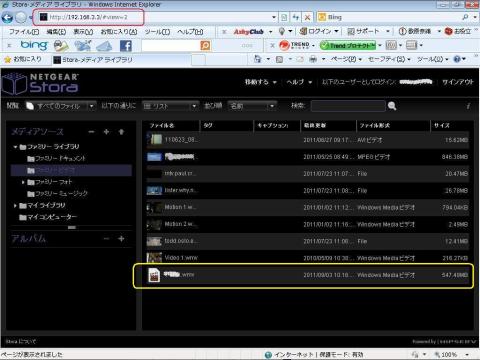The image size is (480, 360).
Task: Click the Facebook icon on the Bing toolbar
Action: 126,46
